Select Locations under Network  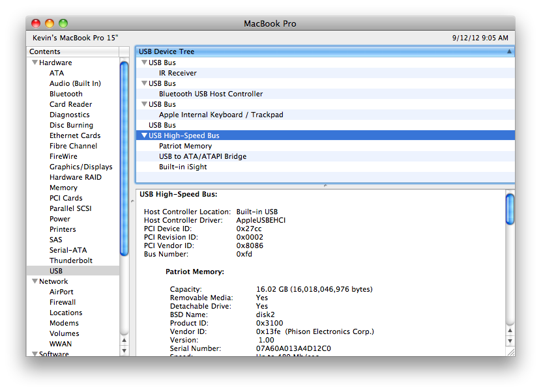66,313
